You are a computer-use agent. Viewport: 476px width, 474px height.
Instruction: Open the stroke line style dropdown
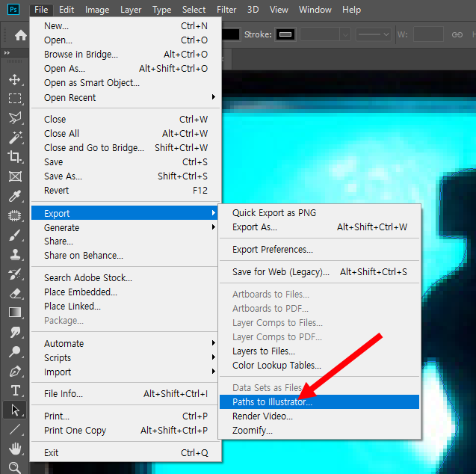[373, 34]
